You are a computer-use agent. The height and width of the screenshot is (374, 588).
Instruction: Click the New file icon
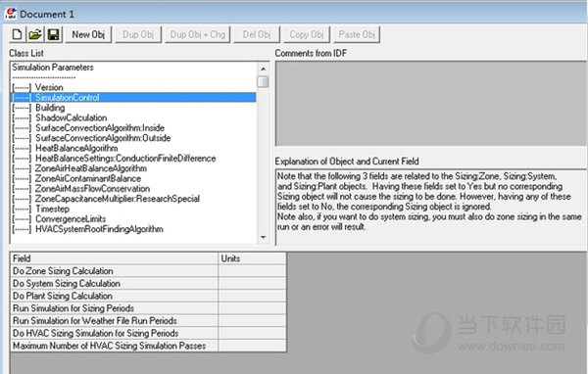point(17,34)
